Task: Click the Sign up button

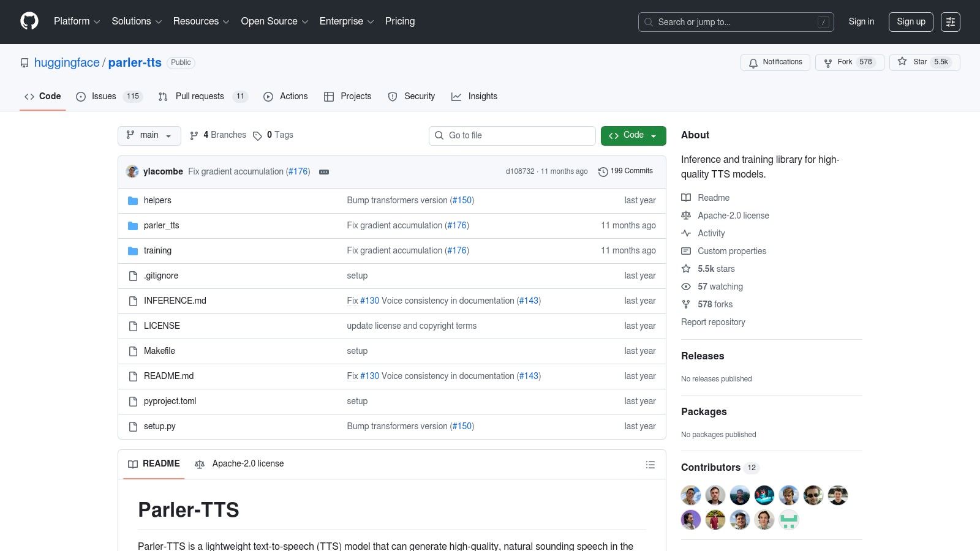Action: point(911,21)
